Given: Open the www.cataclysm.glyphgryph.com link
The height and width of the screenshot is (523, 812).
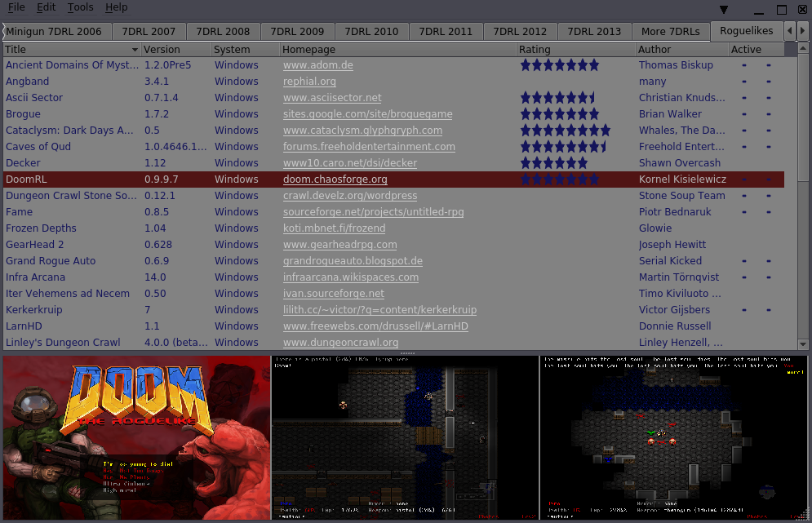Looking at the screenshot, I should click(362, 131).
